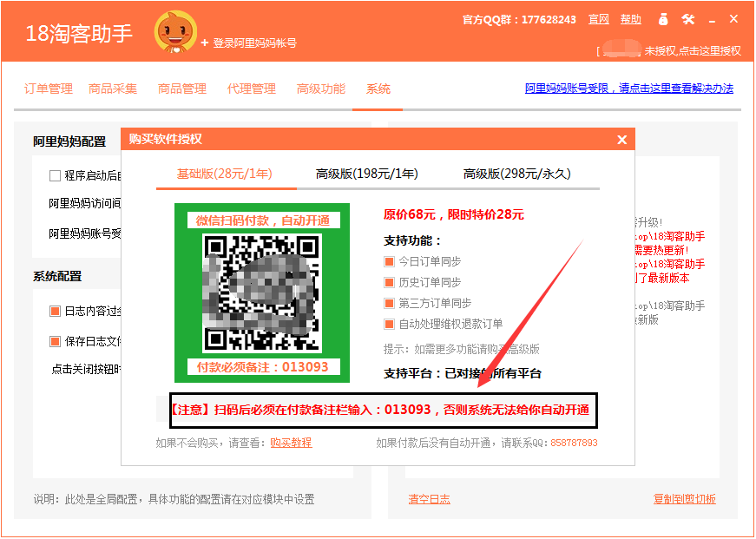This screenshot has height=539, width=756.
Task: Toggle the 第三方订单同步 checkbox
Action: (390, 303)
